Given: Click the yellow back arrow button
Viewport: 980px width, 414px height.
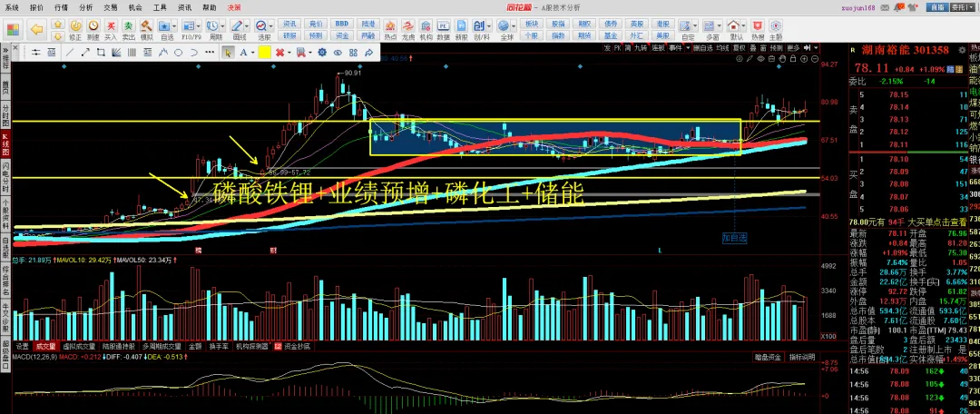Looking at the screenshot, I should click(36, 29).
